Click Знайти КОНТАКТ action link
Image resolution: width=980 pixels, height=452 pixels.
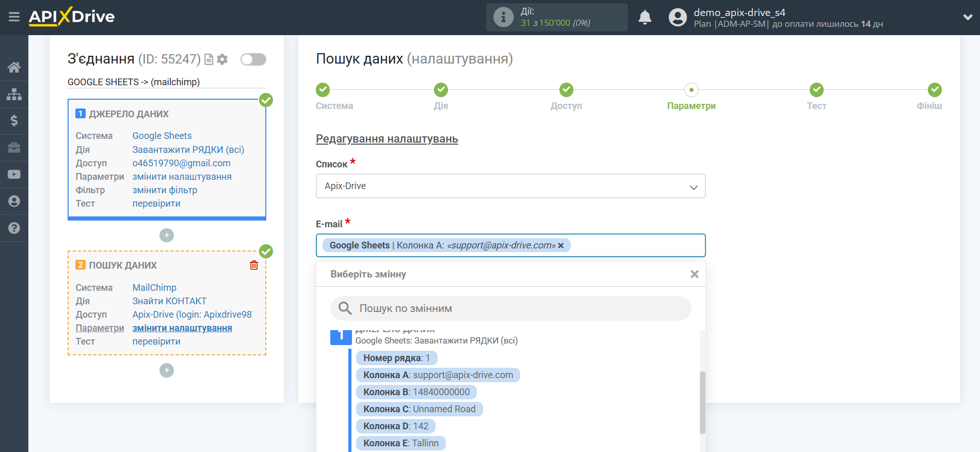(x=169, y=301)
